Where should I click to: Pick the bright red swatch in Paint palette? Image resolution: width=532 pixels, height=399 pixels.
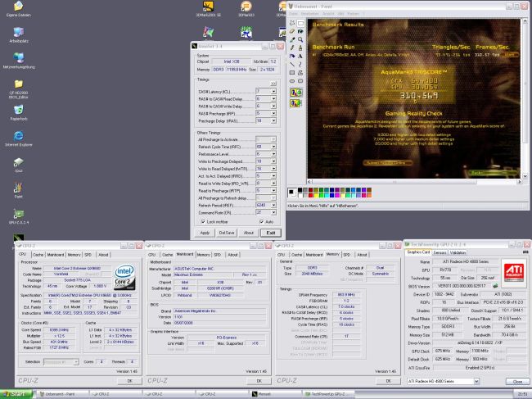[310, 195]
